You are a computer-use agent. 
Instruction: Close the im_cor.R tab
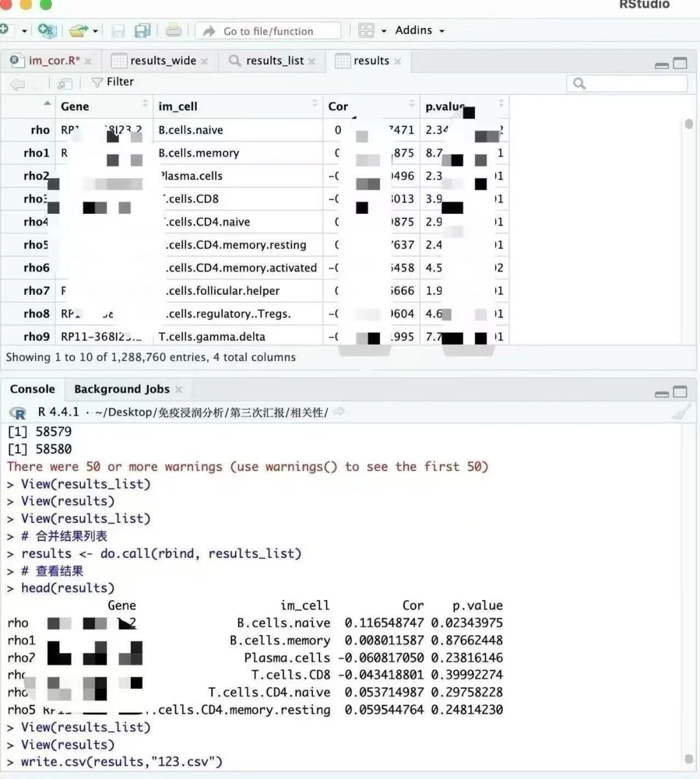(88, 61)
